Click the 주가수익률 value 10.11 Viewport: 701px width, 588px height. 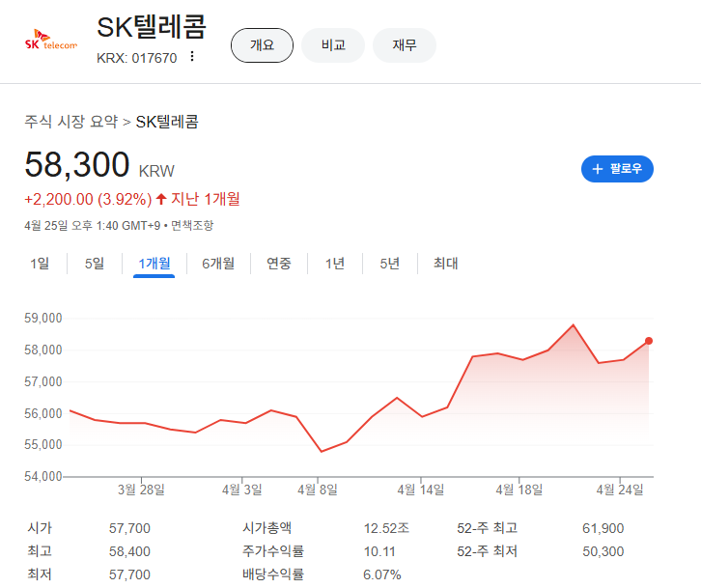pyautogui.click(x=379, y=551)
